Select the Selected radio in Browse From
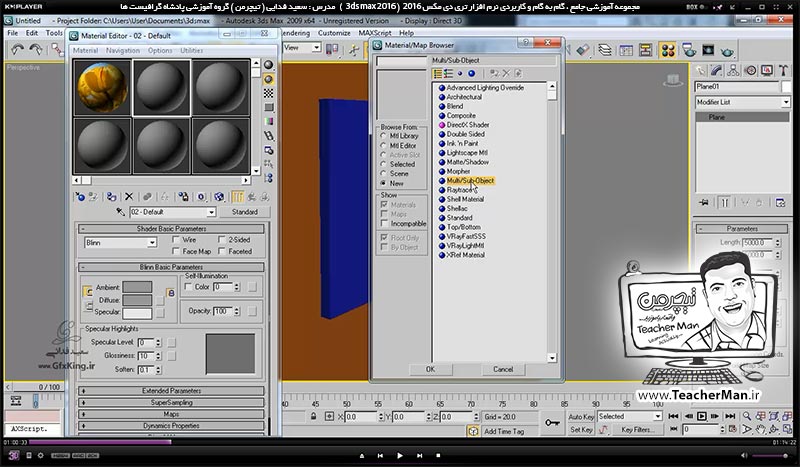 [x=383, y=164]
